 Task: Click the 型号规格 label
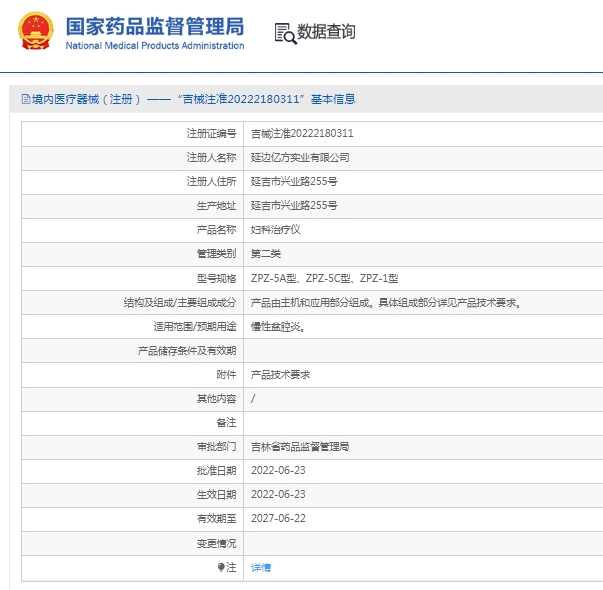[x=217, y=278]
